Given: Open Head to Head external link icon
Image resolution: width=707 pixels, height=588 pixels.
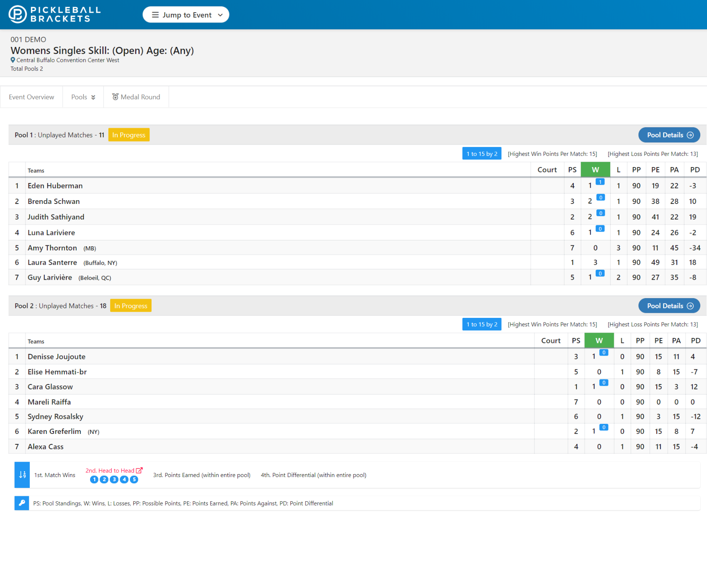Looking at the screenshot, I should pos(139,470).
